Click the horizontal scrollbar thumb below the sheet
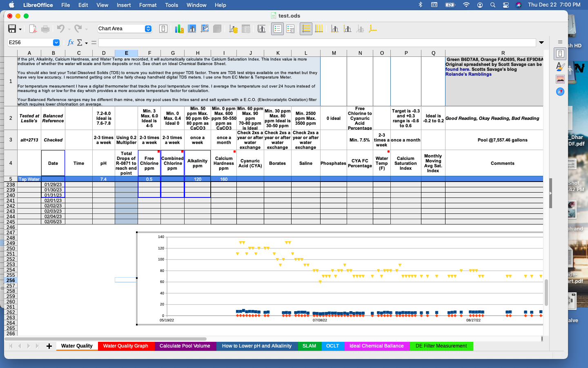This screenshot has width=588, height=368. coord(106,339)
